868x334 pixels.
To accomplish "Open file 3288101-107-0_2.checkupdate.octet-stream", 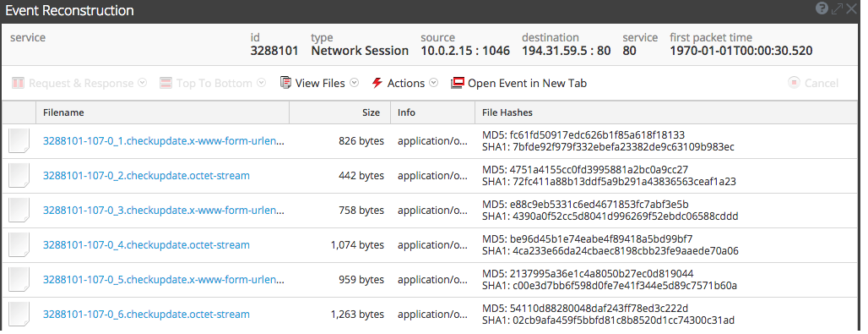I will click(x=146, y=175).
